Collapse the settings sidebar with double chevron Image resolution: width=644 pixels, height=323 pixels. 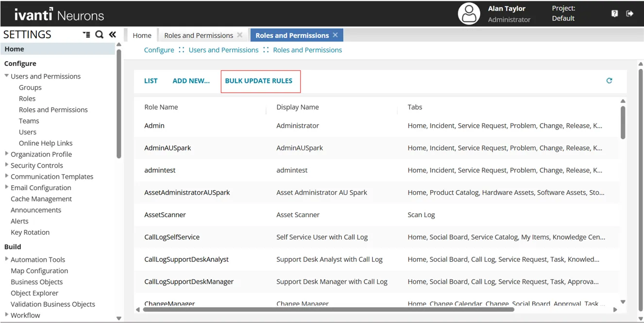click(x=113, y=34)
